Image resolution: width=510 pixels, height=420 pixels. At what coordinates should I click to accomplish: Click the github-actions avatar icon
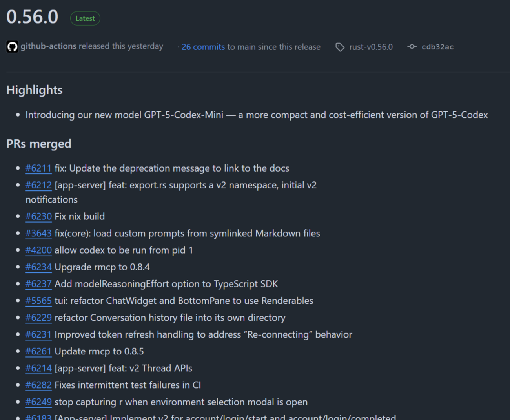pos(12,47)
